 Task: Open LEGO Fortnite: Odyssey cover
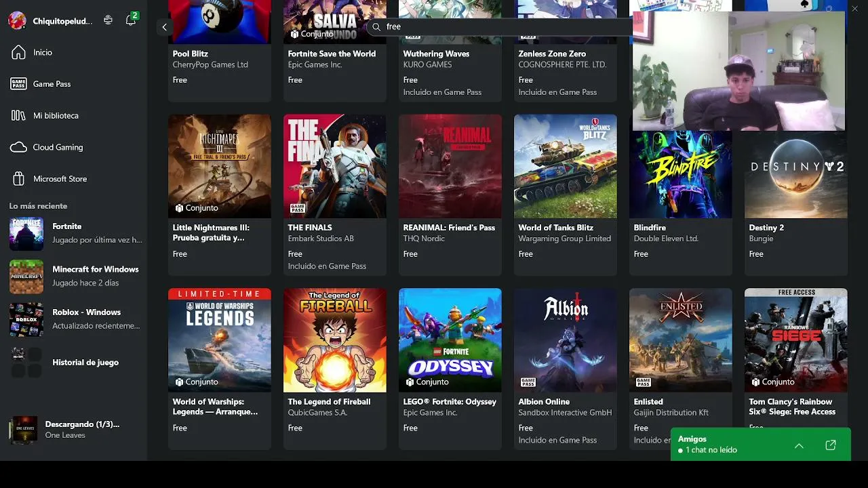tap(450, 340)
